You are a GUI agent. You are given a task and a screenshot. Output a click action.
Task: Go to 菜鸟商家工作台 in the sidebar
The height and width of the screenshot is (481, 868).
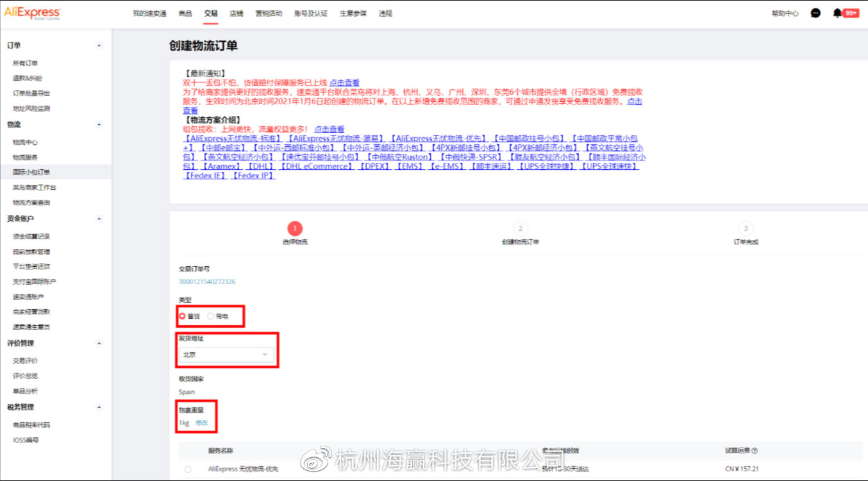35,187
